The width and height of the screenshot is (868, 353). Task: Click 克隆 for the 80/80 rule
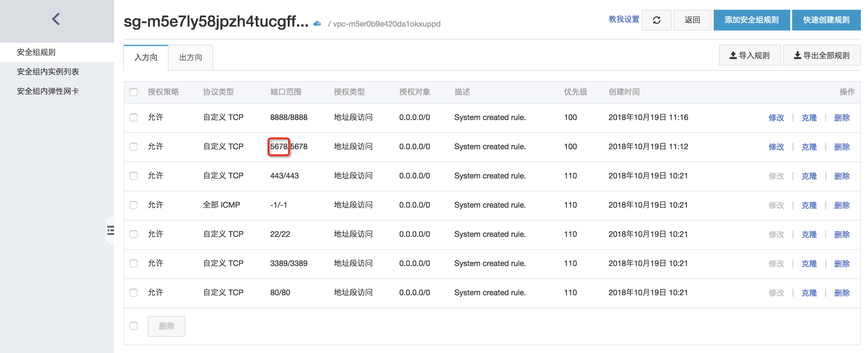click(x=809, y=292)
